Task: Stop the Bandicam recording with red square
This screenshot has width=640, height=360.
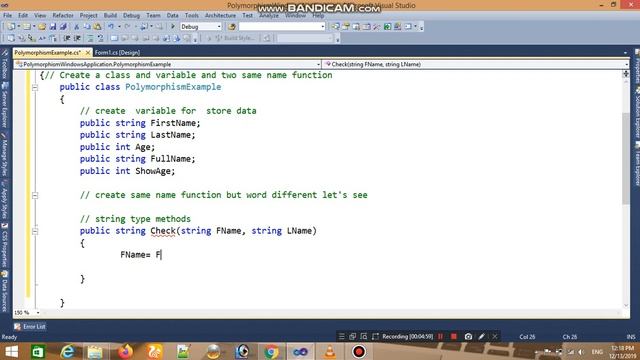Action: tap(454, 336)
